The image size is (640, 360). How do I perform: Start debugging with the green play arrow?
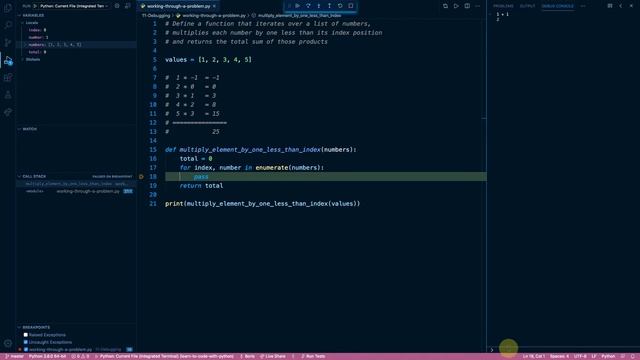35,6
